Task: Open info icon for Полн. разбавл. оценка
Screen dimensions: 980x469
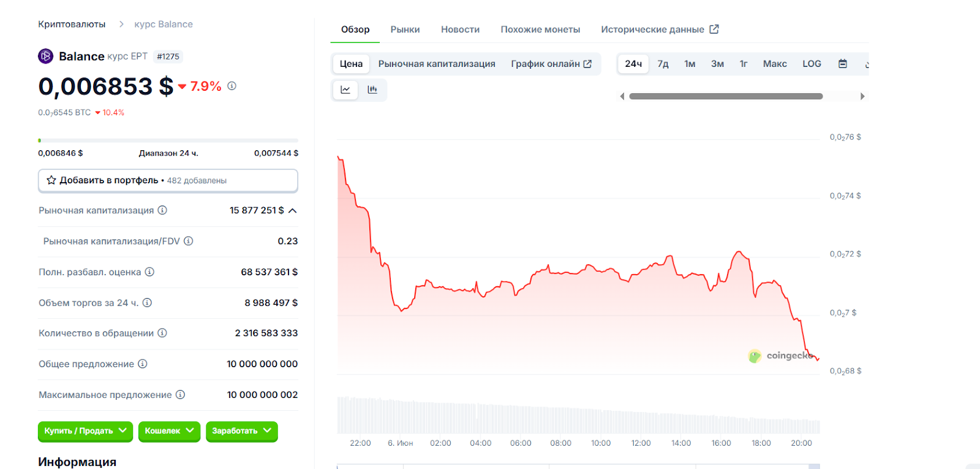Action: [x=149, y=272]
